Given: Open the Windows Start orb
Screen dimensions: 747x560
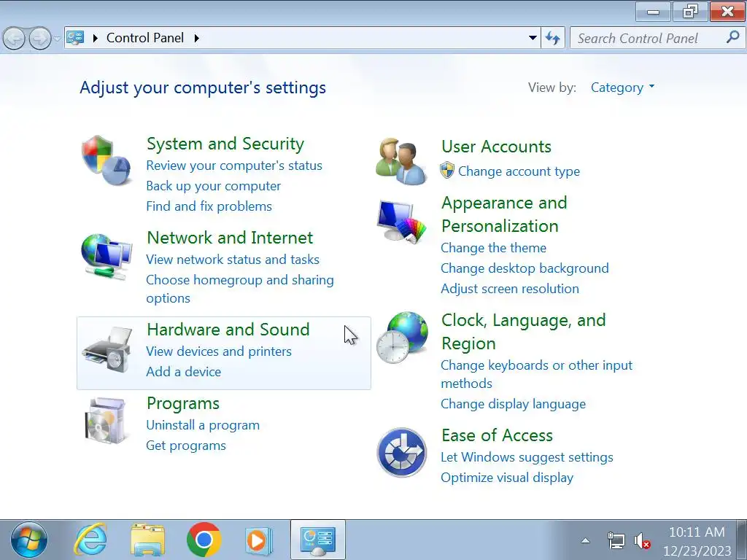Looking at the screenshot, I should click(x=29, y=540).
